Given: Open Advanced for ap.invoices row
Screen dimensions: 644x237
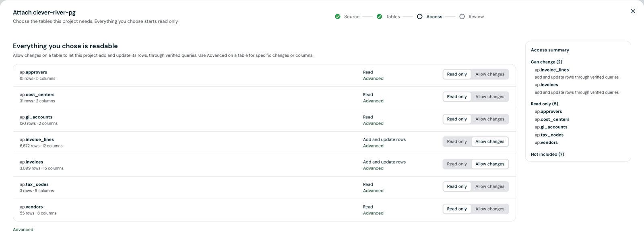Looking at the screenshot, I should [373, 169].
